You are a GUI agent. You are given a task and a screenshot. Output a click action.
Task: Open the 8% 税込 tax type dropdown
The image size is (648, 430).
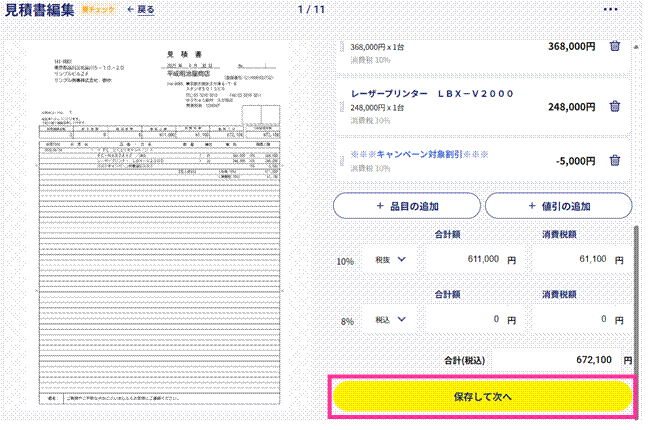click(390, 320)
